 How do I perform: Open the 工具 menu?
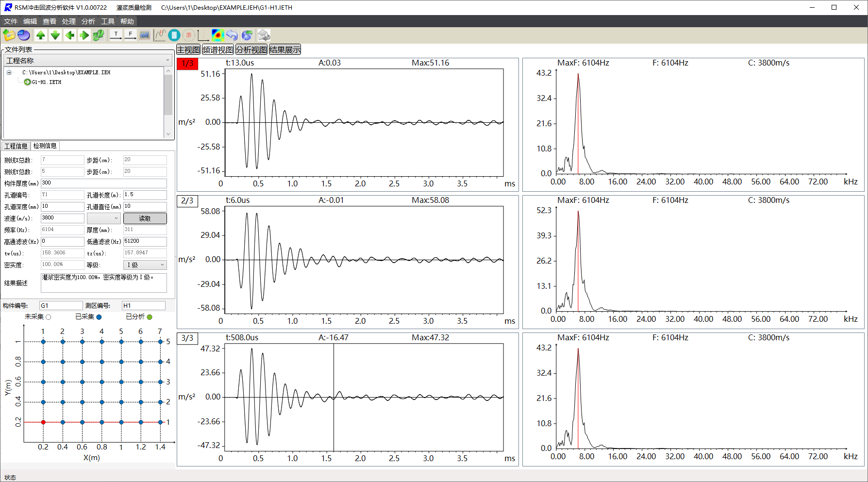click(108, 21)
